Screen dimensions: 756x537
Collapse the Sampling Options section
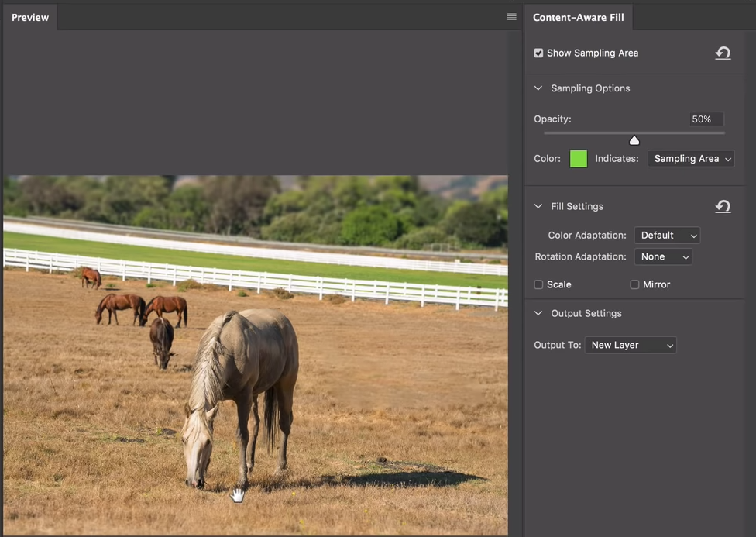[538, 88]
